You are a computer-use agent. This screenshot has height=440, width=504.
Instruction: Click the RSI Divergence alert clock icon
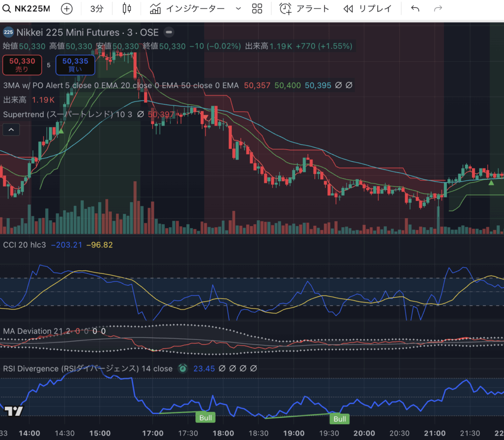coord(183,369)
